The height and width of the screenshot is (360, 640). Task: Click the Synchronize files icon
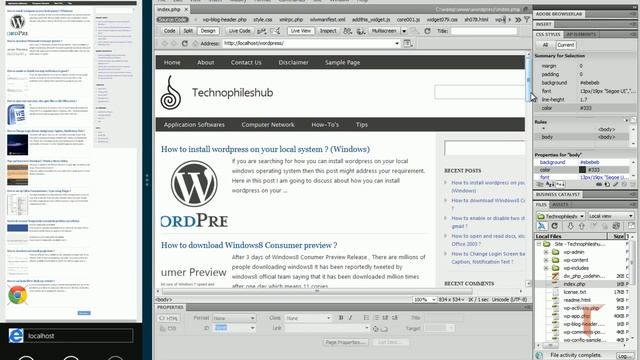tap(616, 226)
